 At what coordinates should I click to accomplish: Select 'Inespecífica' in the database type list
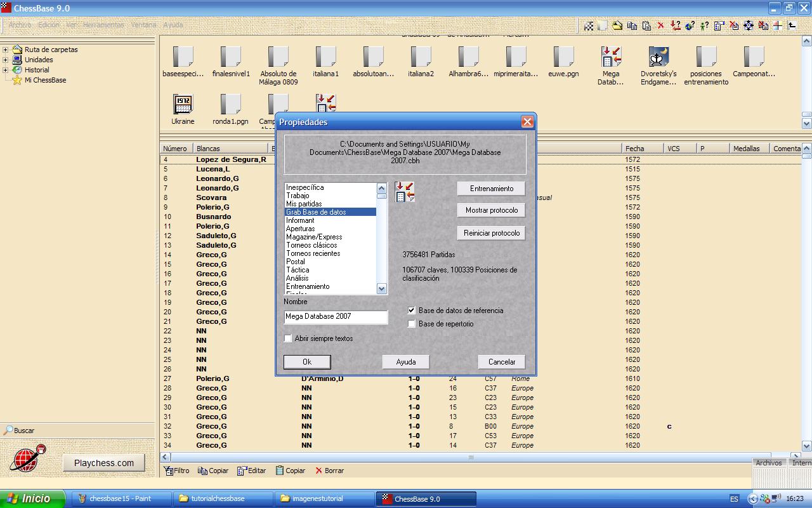pos(331,187)
